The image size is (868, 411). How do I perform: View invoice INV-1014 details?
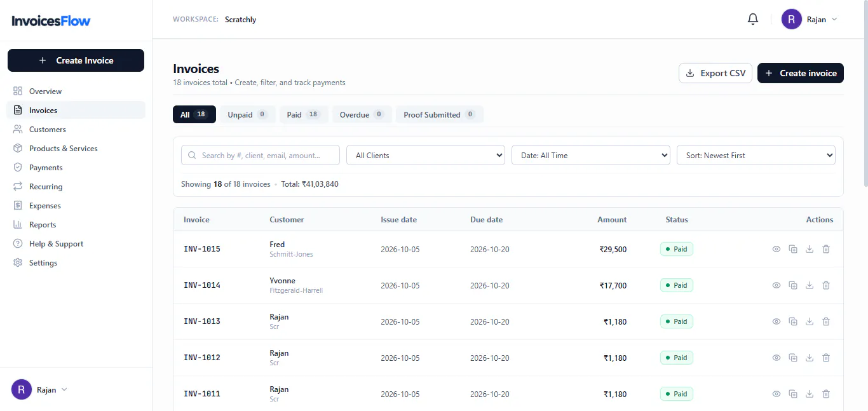point(776,285)
